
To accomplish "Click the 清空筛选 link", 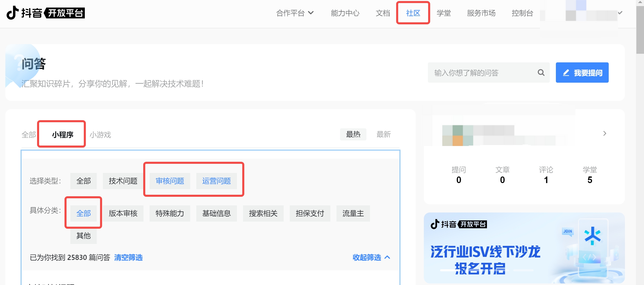I will tap(128, 257).
